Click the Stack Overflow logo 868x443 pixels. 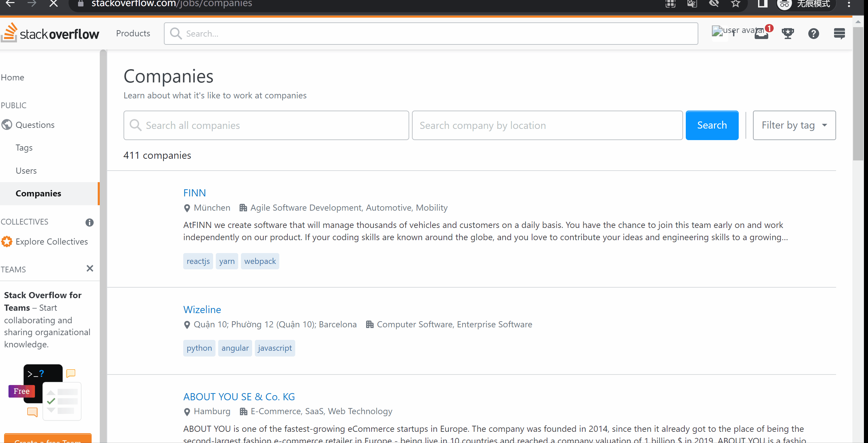point(50,33)
